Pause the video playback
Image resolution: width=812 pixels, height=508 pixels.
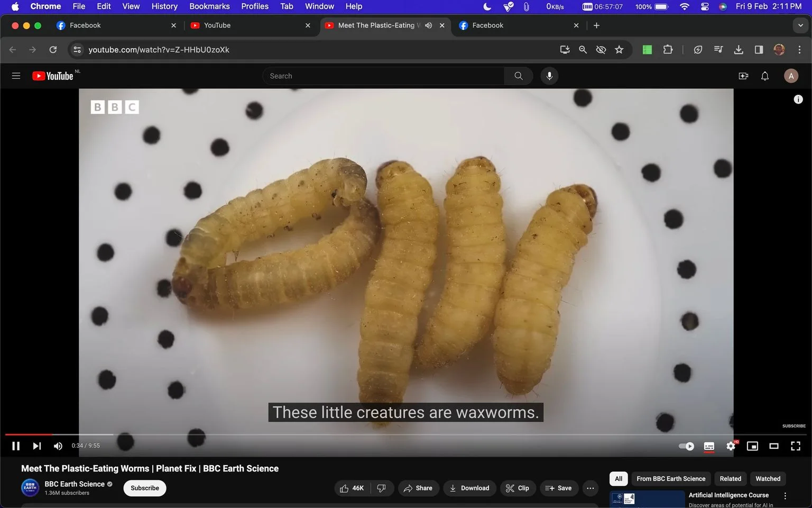pos(16,446)
